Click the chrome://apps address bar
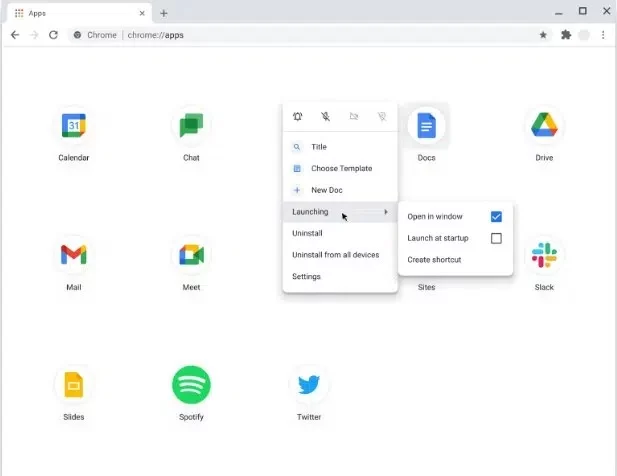Viewport: 617px width, 476px height. tap(300, 34)
